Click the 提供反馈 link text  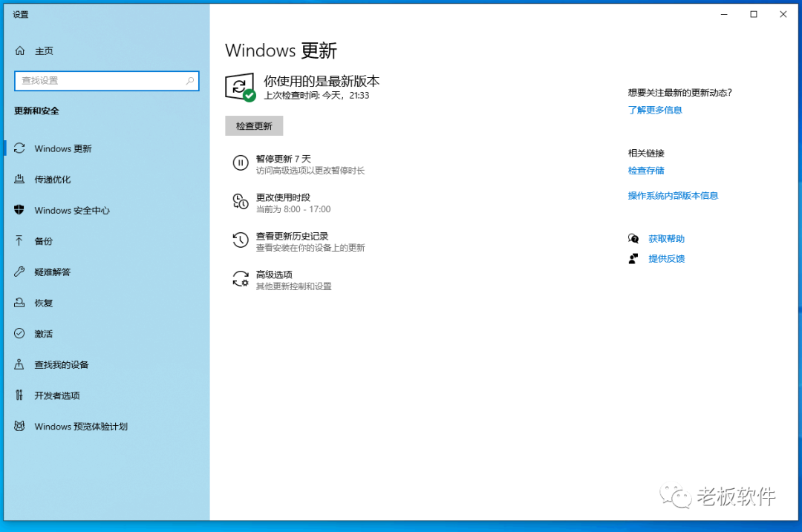click(x=666, y=259)
